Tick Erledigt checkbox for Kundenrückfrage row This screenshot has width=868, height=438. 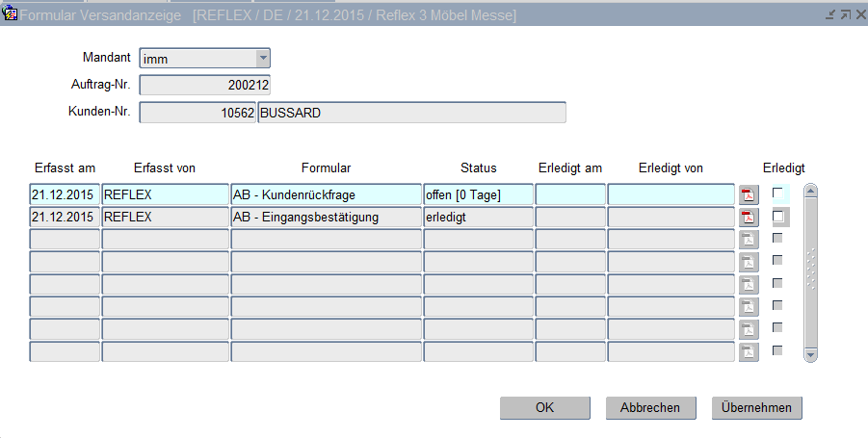777,193
